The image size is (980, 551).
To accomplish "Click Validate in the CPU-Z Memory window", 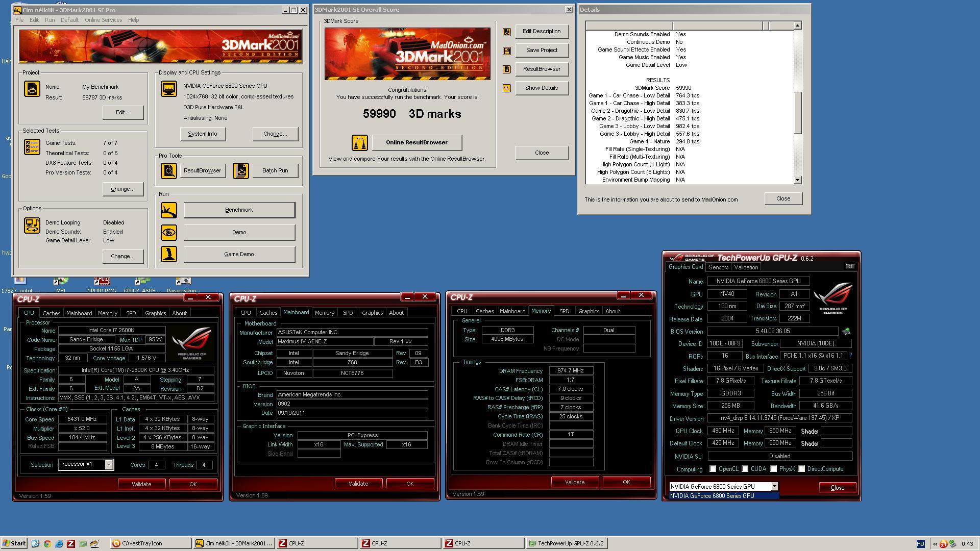I will [575, 482].
